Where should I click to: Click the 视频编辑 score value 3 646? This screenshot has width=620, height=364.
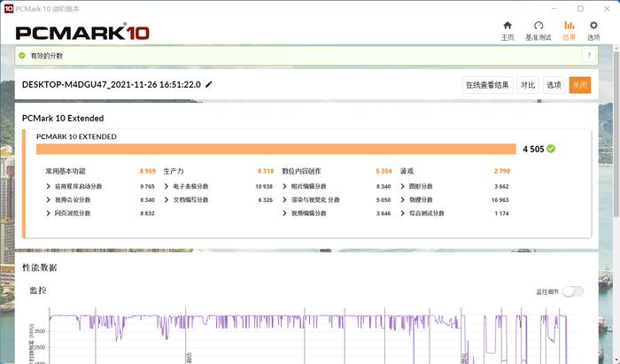(x=384, y=213)
